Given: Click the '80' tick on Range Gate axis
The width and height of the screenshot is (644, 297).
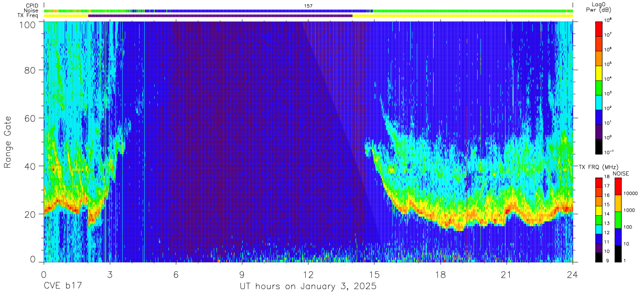Looking at the screenshot, I should [x=30, y=70].
